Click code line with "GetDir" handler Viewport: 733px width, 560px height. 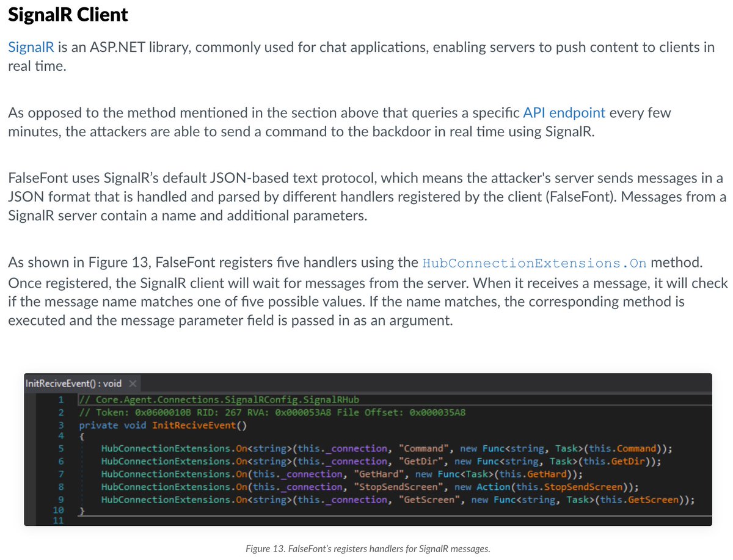pyautogui.click(x=381, y=462)
